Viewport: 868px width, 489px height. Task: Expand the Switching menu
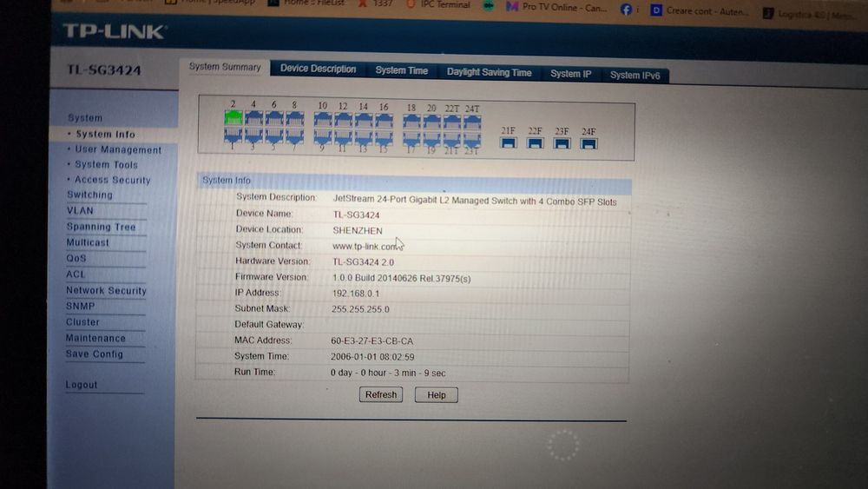point(89,195)
